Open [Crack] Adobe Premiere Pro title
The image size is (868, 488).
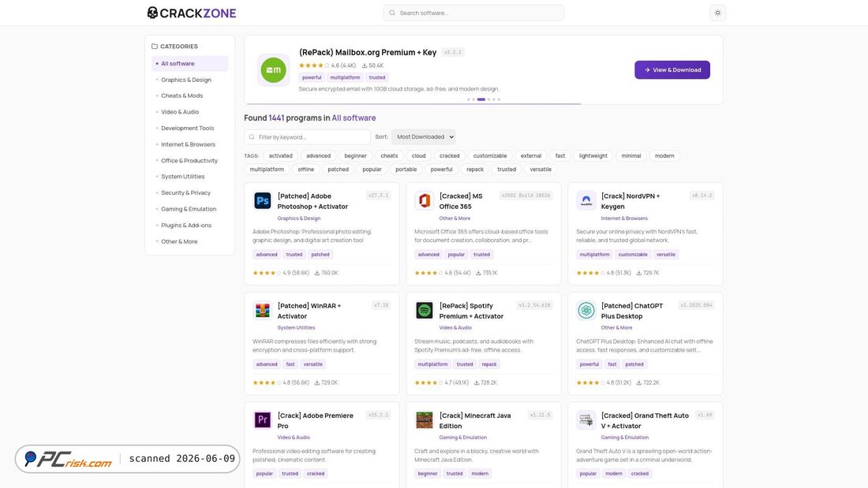[x=315, y=420]
